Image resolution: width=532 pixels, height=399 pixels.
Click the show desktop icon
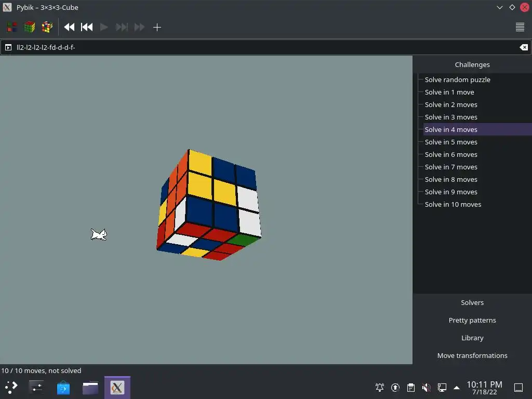[518, 388]
